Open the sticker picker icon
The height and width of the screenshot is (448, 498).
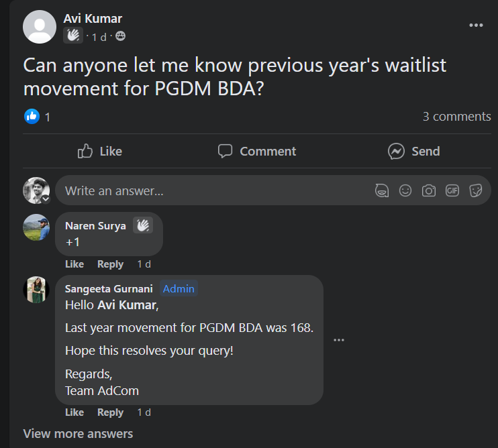click(x=476, y=190)
